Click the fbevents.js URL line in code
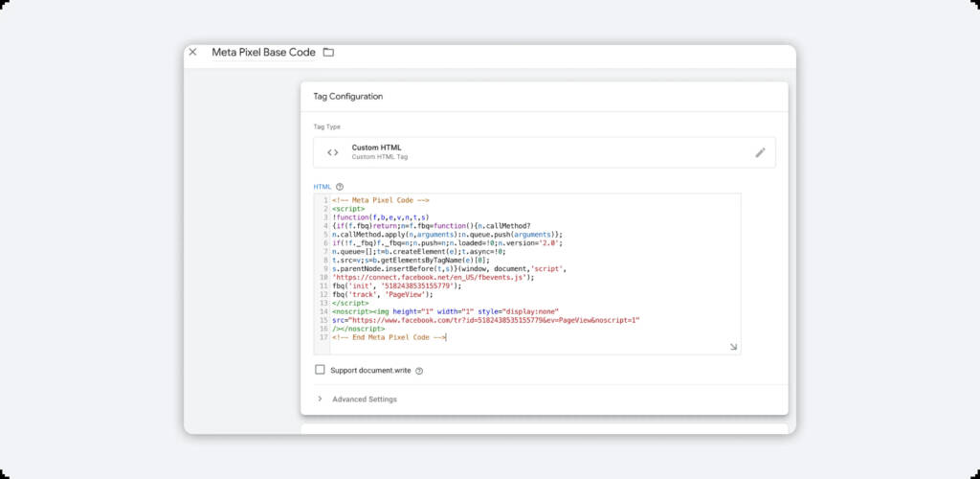This screenshot has height=479, width=980. coord(434,277)
